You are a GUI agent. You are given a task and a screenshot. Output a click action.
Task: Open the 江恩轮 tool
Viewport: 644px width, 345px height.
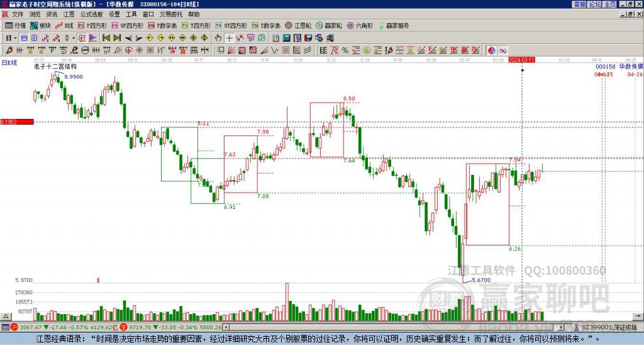(298, 25)
